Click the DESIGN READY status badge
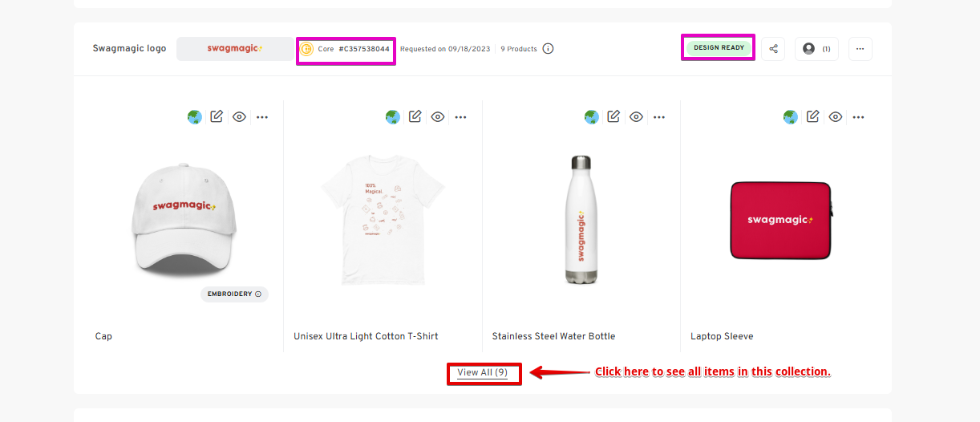Image resolution: width=980 pixels, height=422 pixels. pyautogui.click(x=719, y=48)
